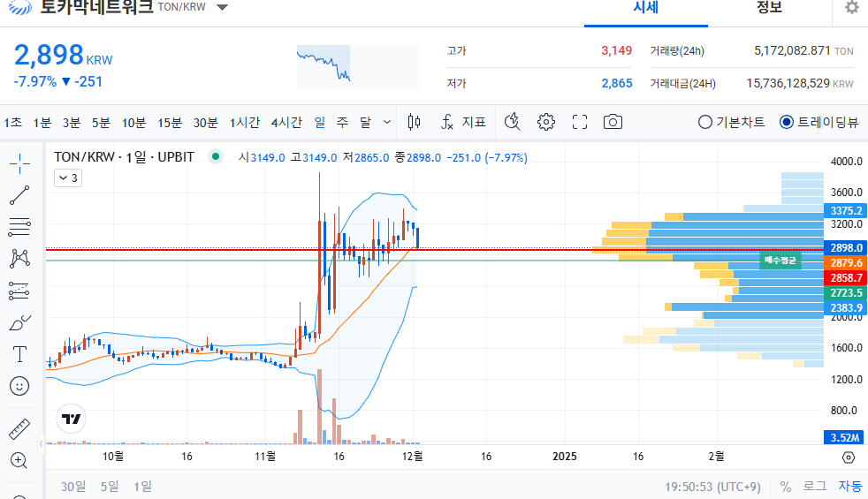Viewport: 868px width, 499px height.
Task: Select the trend line drawing tool
Action: click(20, 195)
